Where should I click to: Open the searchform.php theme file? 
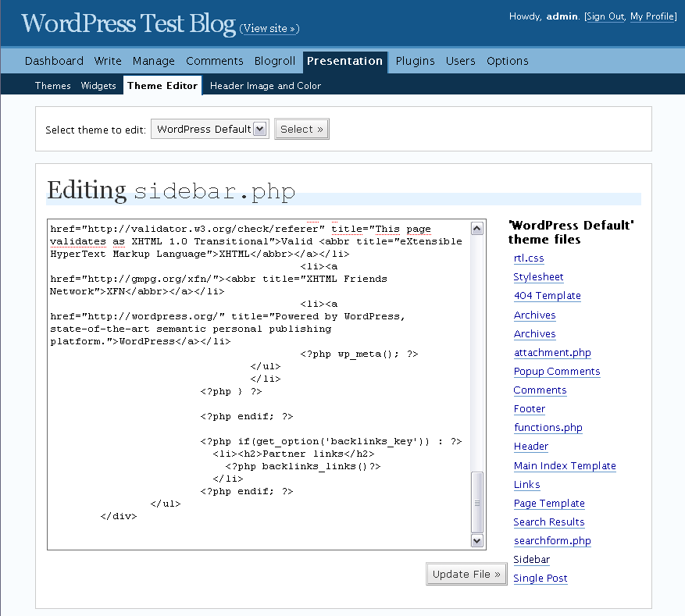552,541
